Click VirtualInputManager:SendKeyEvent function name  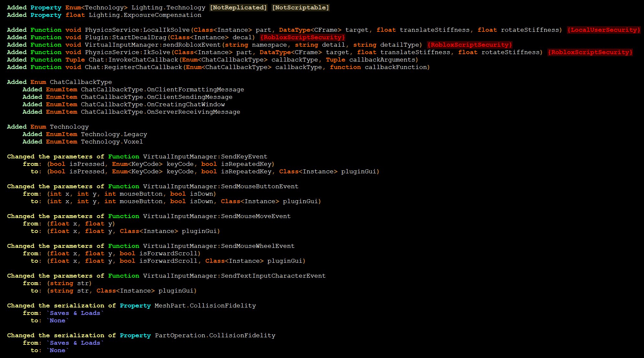click(x=205, y=156)
